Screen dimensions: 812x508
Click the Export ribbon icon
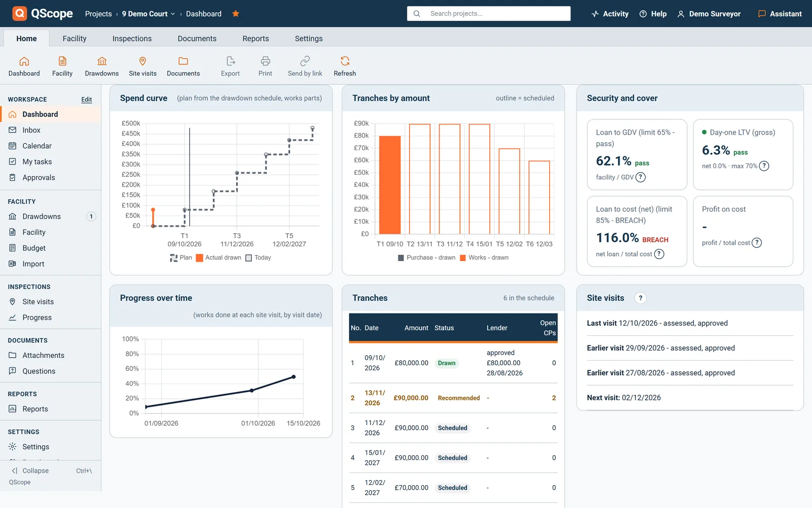230,67
